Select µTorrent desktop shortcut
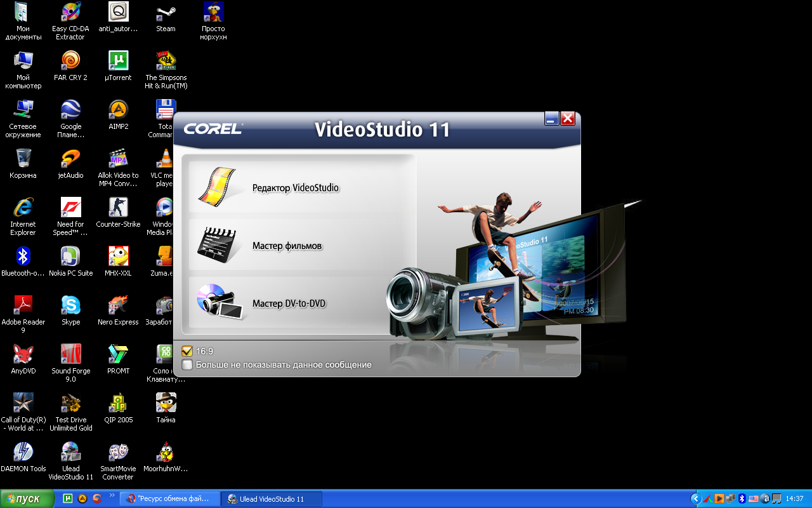The width and height of the screenshot is (812, 508). (x=118, y=66)
